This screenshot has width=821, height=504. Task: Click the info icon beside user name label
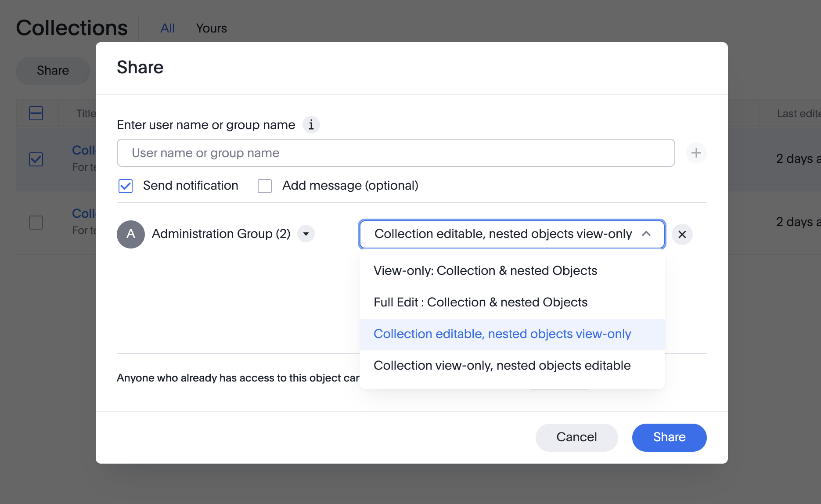(x=311, y=125)
